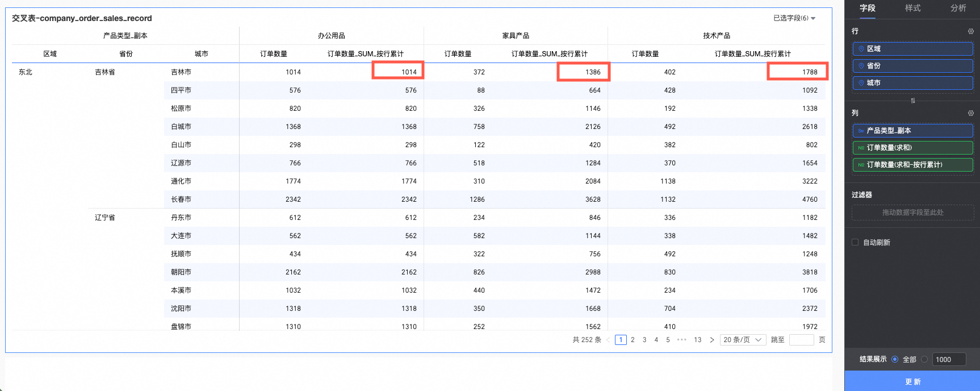Click the location icon on the 城市 field
The height and width of the screenshot is (391, 980).
coord(861,83)
